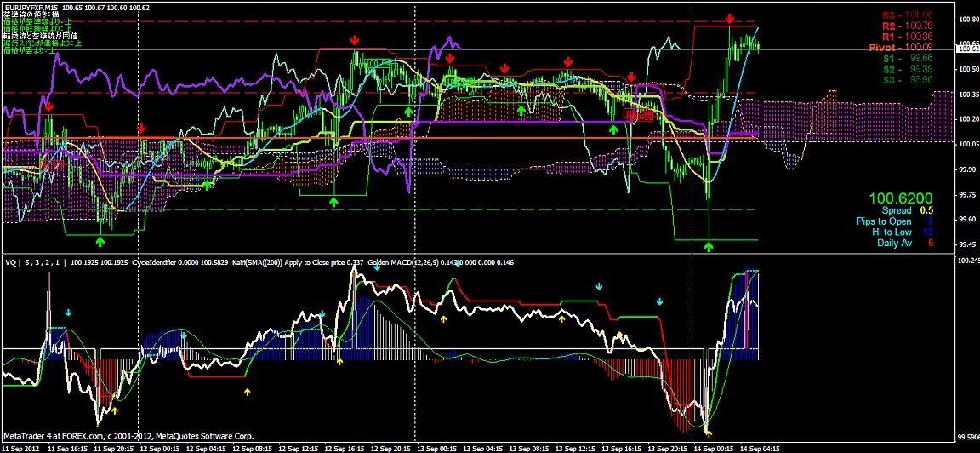Click the Golden MACD(12,26,9) indicator label
The width and height of the screenshot is (980, 453).
click(405, 263)
